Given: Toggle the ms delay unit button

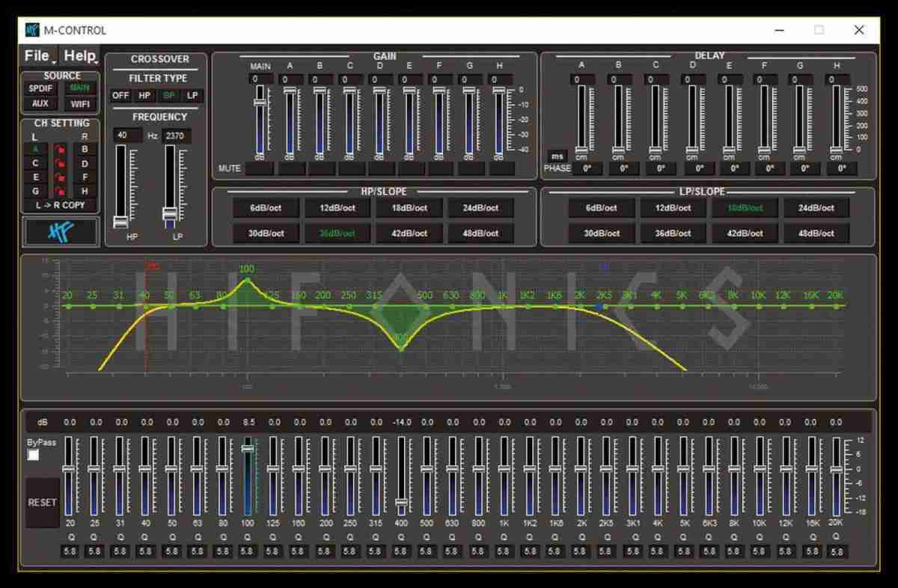Looking at the screenshot, I should coord(556,156).
